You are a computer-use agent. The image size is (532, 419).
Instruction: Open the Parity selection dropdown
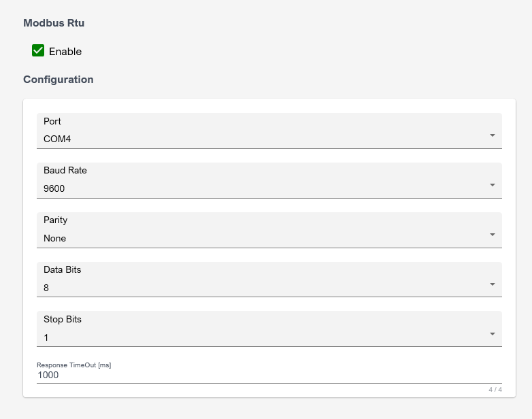coord(269,230)
